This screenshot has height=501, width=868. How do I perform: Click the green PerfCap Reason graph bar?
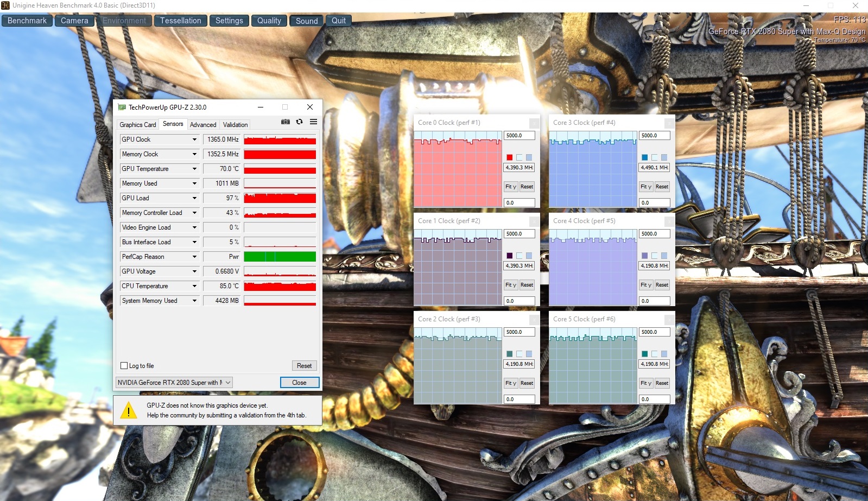(280, 257)
